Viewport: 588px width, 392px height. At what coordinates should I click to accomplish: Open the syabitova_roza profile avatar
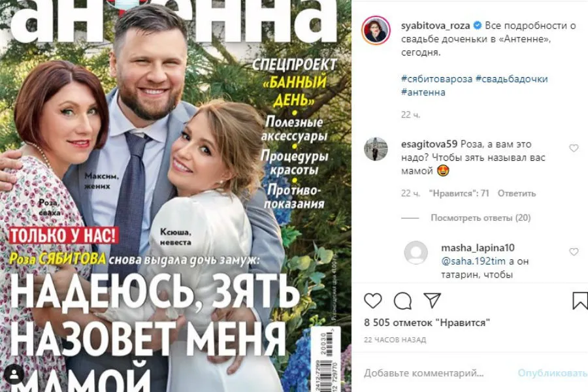[376, 31]
